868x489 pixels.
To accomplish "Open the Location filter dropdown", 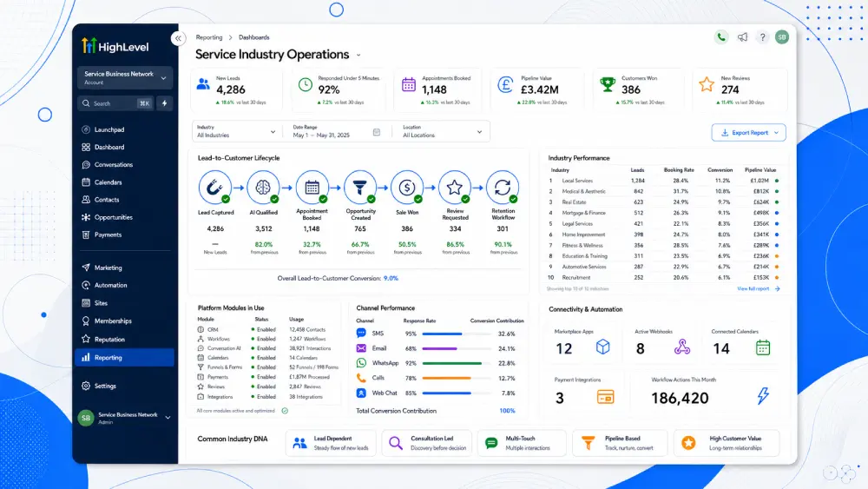I will point(442,131).
